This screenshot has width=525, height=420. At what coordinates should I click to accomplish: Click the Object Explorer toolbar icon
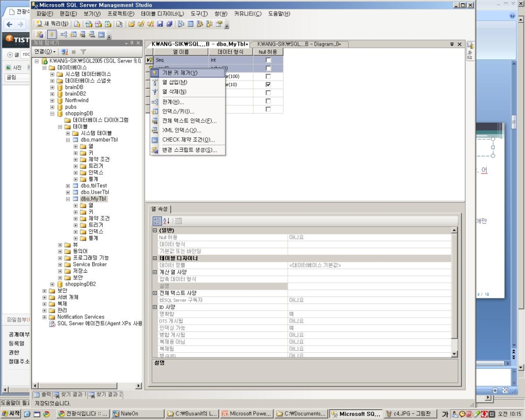200,24
